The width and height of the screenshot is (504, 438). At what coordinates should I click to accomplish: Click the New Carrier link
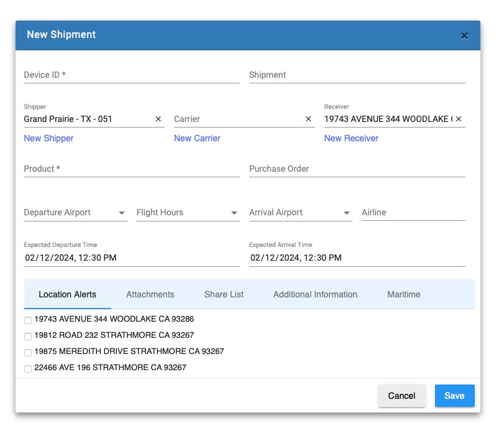point(197,138)
